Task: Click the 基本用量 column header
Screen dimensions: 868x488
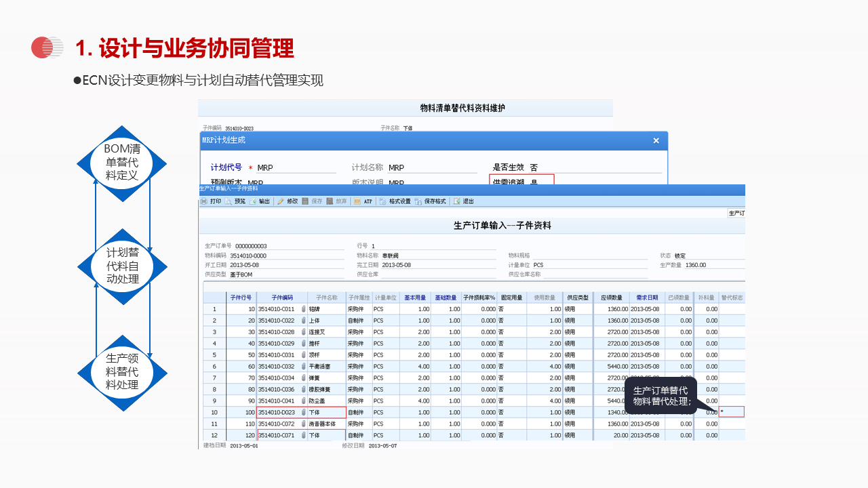Action: click(415, 298)
